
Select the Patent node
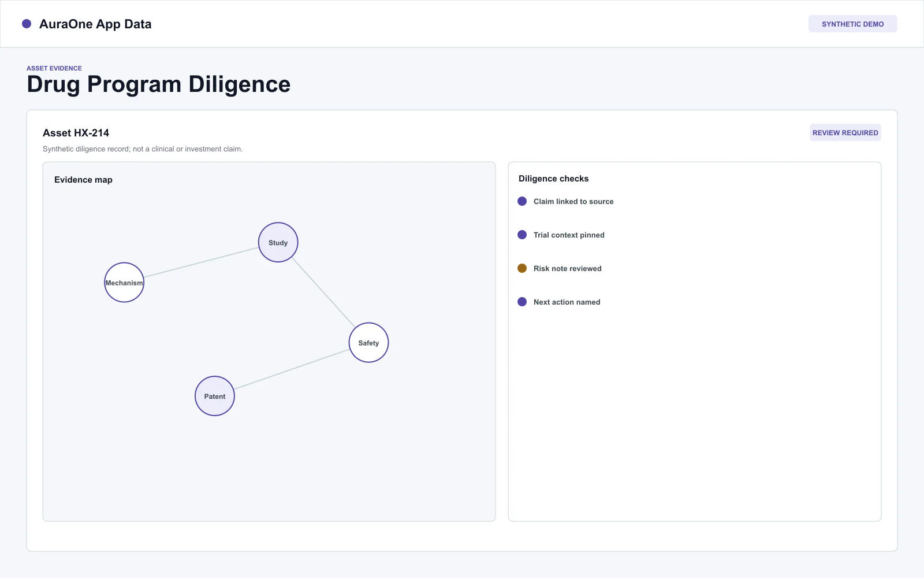click(x=215, y=396)
